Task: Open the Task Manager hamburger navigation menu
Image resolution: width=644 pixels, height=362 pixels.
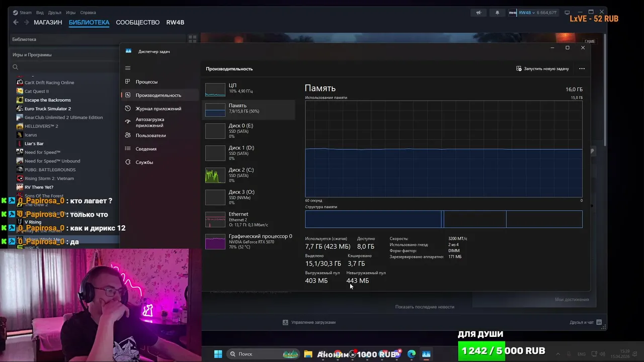Action: (128, 68)
